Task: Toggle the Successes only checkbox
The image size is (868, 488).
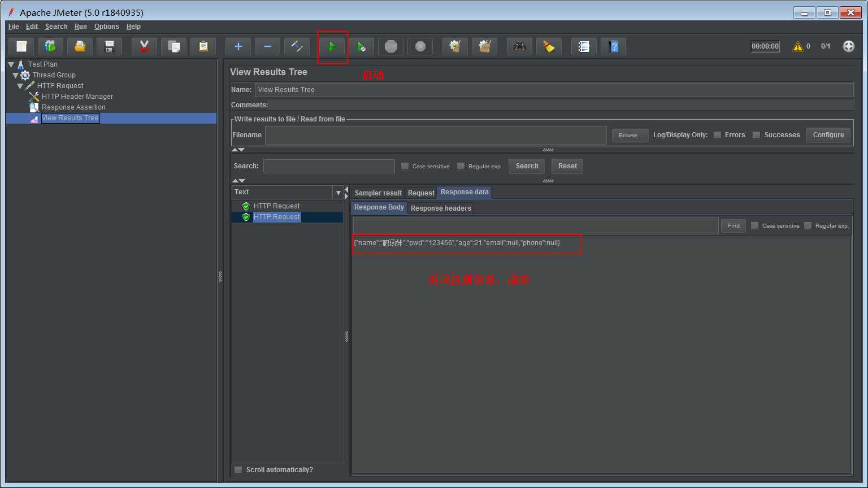Action: click(756, 135)
